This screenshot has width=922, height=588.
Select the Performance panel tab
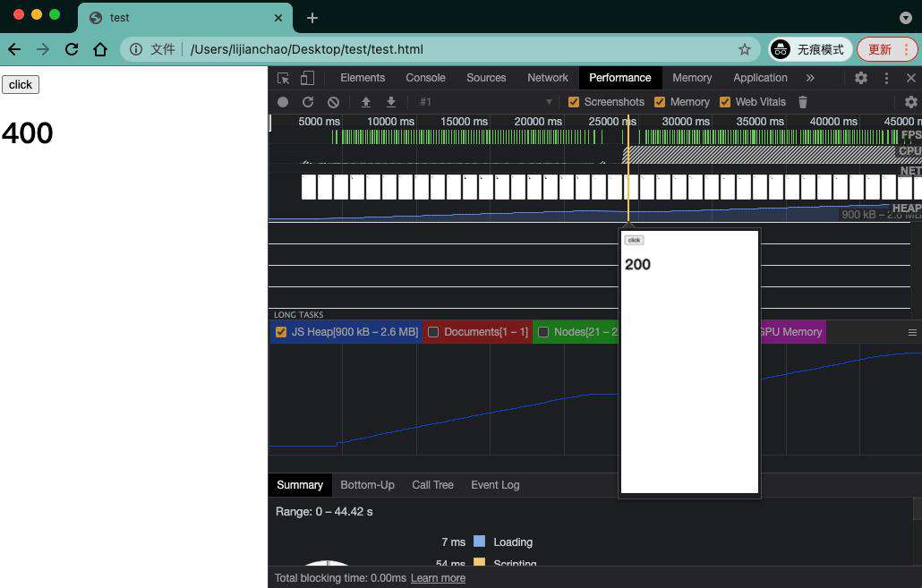[619, 78]
